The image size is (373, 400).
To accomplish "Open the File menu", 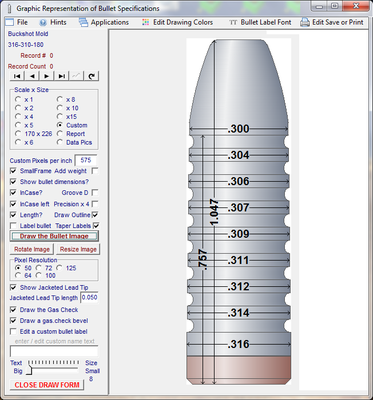I will 17,22.
